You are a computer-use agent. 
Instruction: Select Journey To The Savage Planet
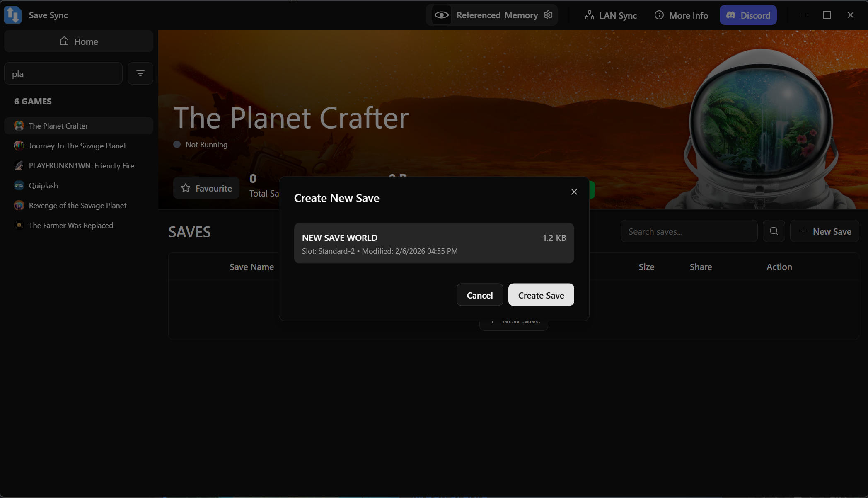tap(79, 146)
